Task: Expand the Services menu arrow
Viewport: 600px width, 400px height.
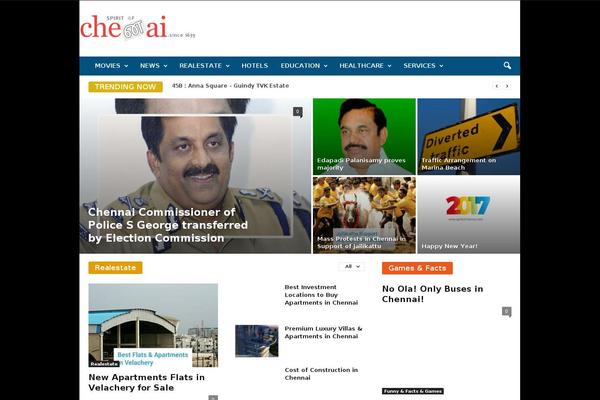Action: (x=441, y=66)
